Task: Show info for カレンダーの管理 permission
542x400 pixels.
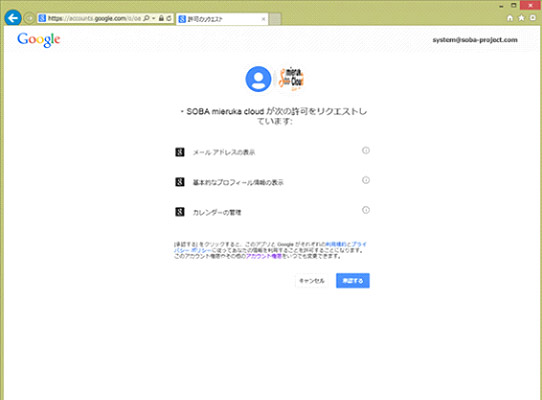Action: 366,210
